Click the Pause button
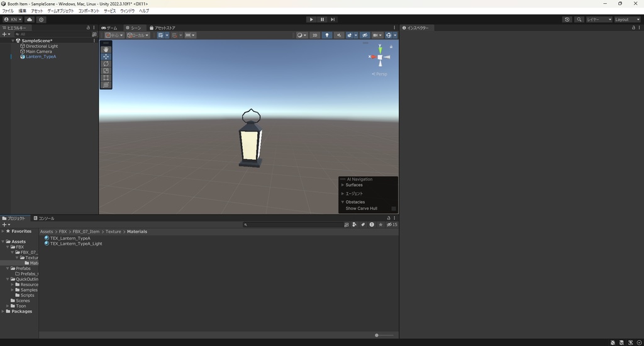 tap(322, 20)
